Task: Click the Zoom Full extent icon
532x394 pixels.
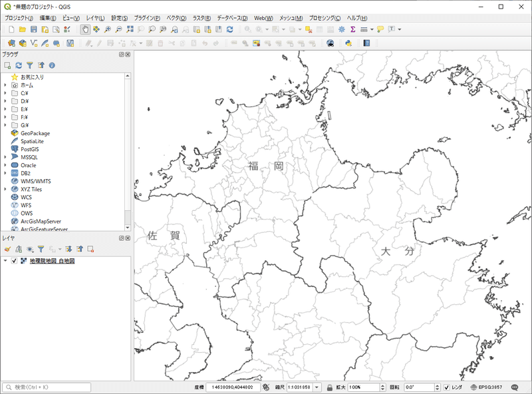Action: [x=130, y=29]
